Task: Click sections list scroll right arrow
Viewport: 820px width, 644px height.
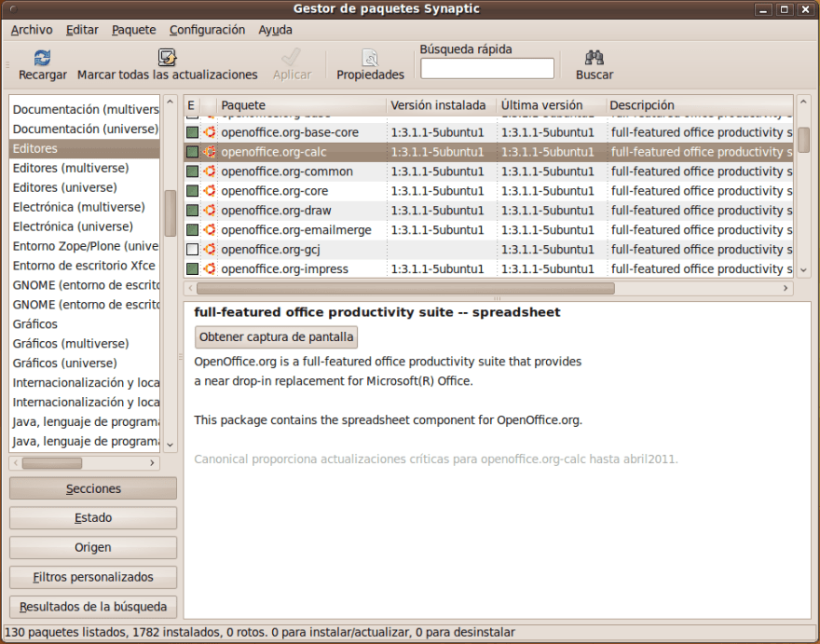Action: pyautogui.click(x=152, y=463)
